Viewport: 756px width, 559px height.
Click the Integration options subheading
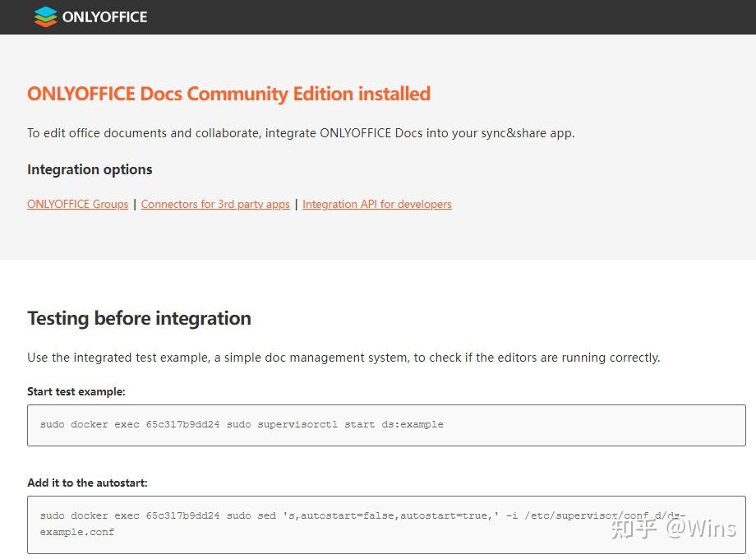pyautogui.click(x=90, y=169)
